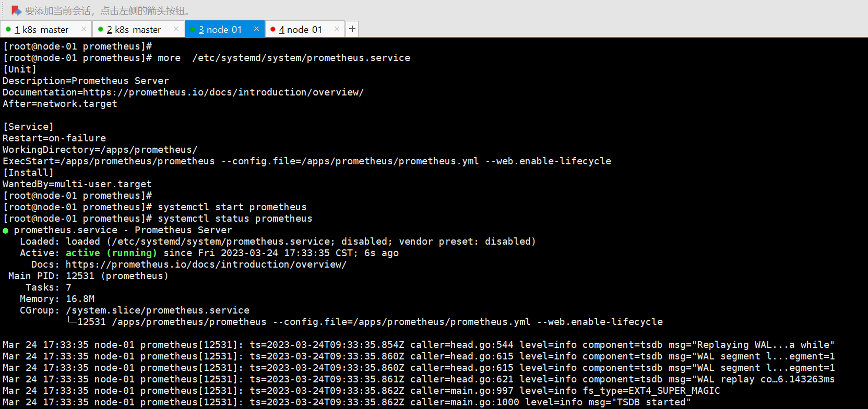Switch to tab 2 k8s-master
Viewport: 868px width, 409px height.
point(138,29)
